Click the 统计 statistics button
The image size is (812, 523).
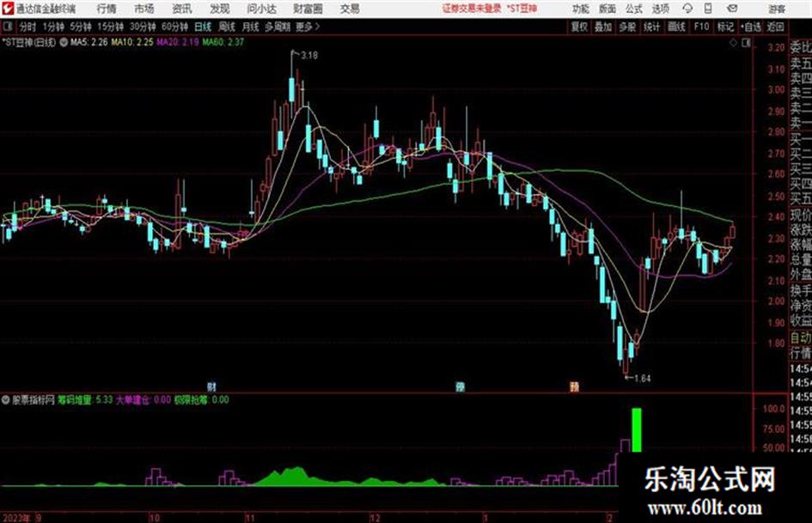tap(652, 27)
